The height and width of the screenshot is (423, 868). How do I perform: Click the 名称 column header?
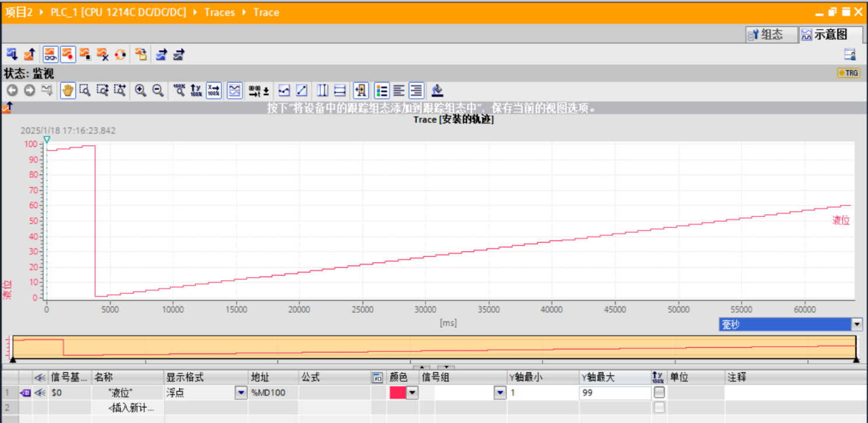(128, 377)
